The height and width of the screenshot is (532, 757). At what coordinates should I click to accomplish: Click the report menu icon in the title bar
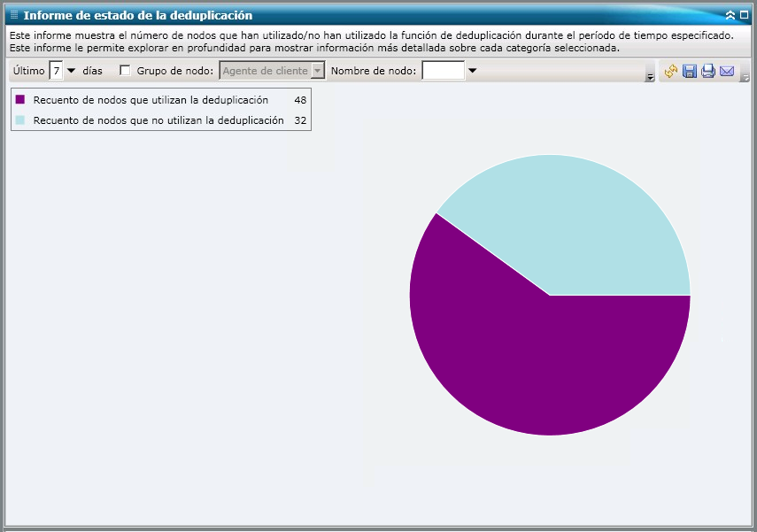click(12, 15)
